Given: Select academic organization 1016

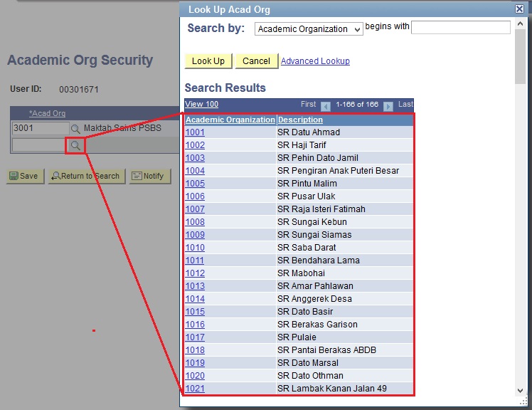Looking at the screenshot, I should point(195,325).
